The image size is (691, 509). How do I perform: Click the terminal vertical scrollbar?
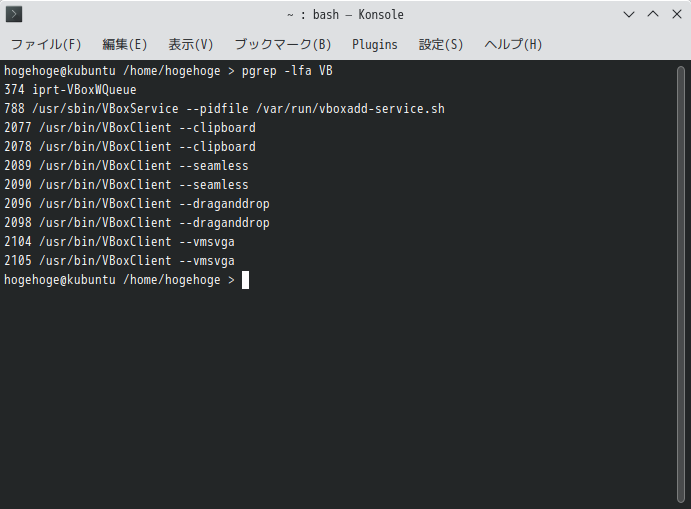click(681, 284)
